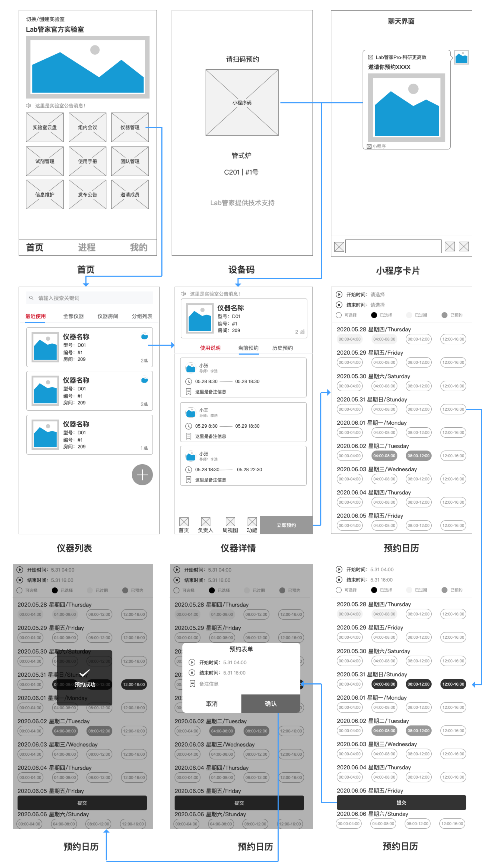Switch to the 我的 tab in the home bottom navigation

click(x=139, y=247)
